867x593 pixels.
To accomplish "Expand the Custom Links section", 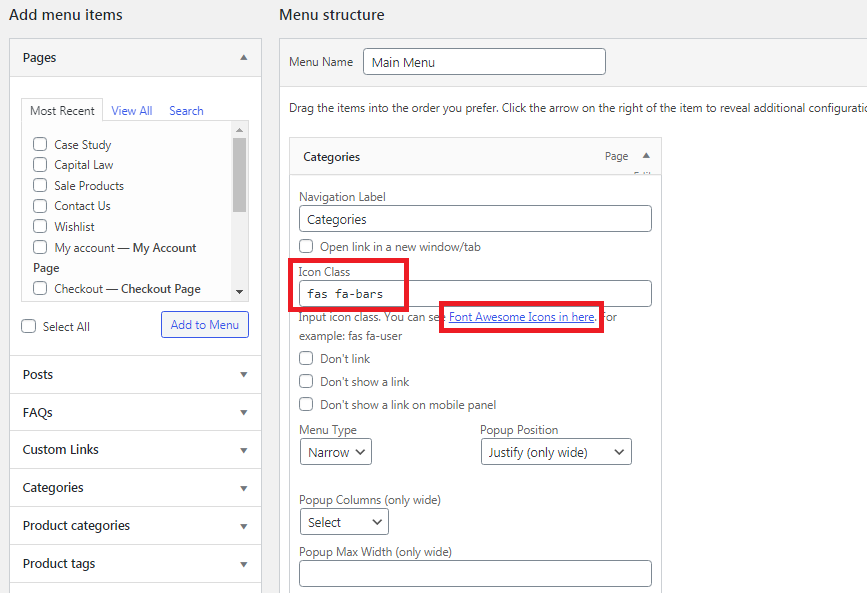I will pyautogui.click(x=243, y=450).
